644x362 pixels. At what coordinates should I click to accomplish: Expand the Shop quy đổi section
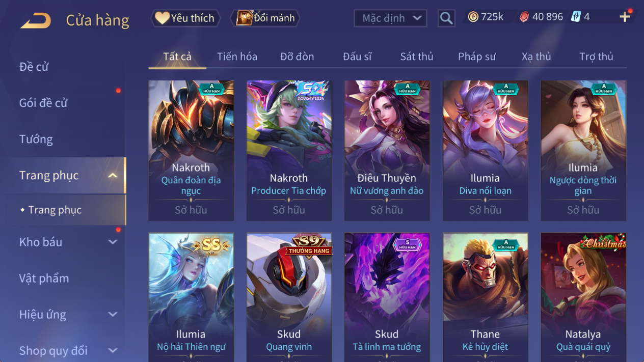click(113, 351)
